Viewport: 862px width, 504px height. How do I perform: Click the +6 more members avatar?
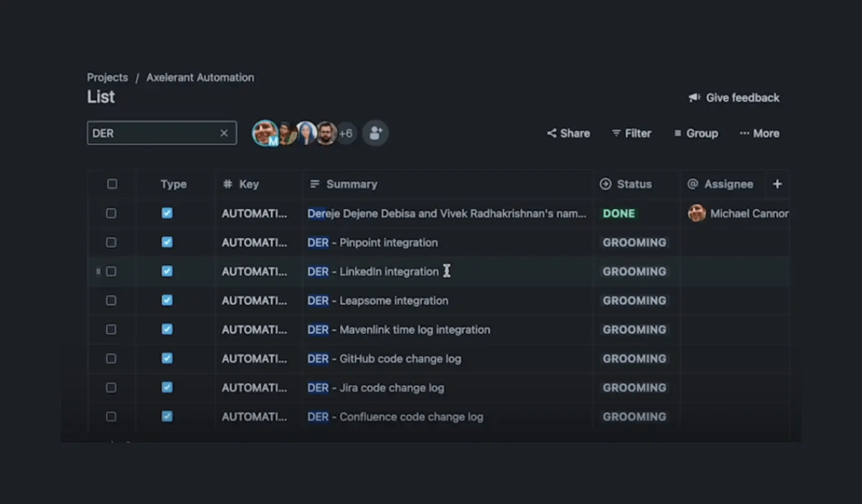point(346,133)
